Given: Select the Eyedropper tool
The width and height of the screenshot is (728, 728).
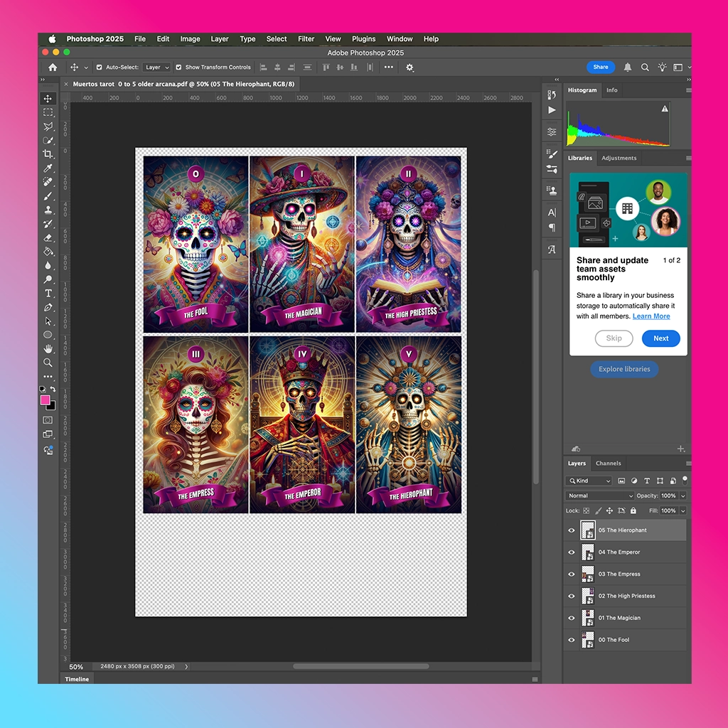Looking at the screenshot, I should [x=48, y=168].
